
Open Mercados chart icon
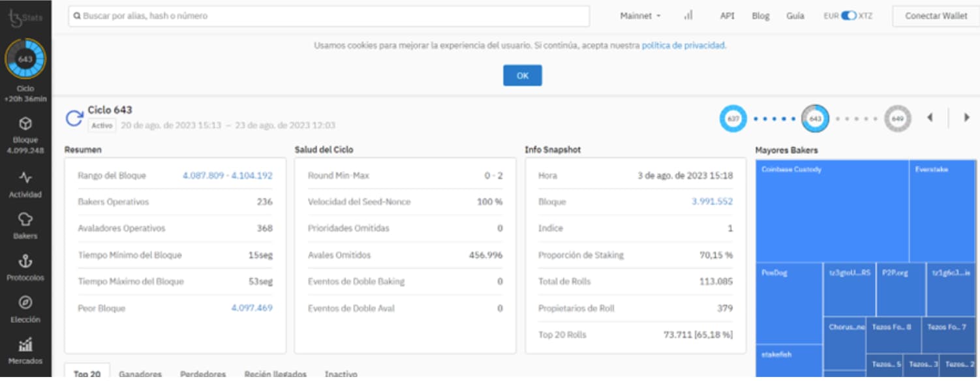(x=25, y=344)
